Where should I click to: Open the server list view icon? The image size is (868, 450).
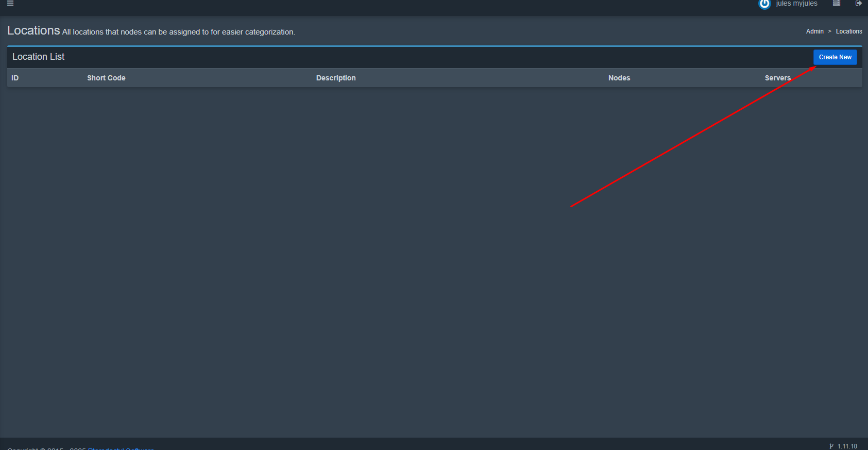pyautogui.click(x=837, y=3)
